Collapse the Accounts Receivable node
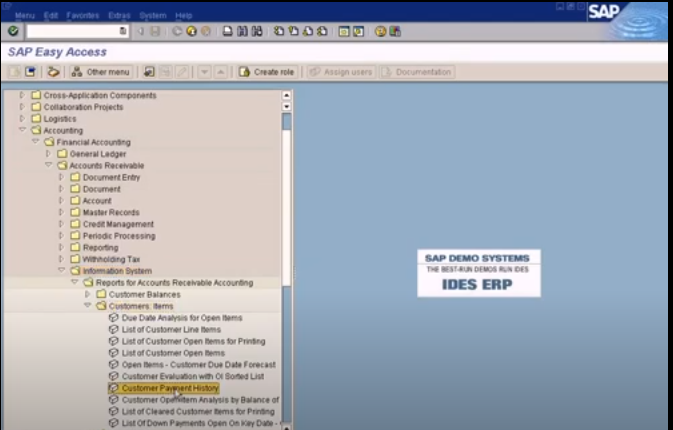 (x=48, y=165)
